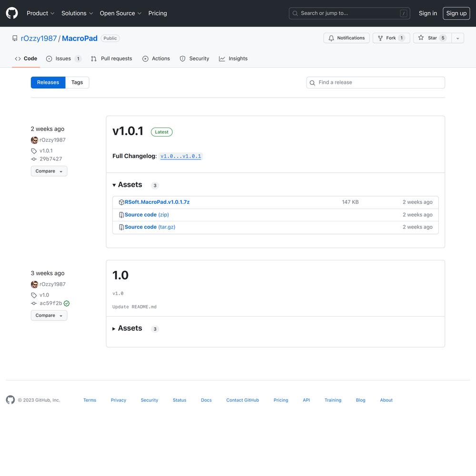Click the verified checkmark beside ac59f2b
The image size is (476, 476).
(67, 303)
